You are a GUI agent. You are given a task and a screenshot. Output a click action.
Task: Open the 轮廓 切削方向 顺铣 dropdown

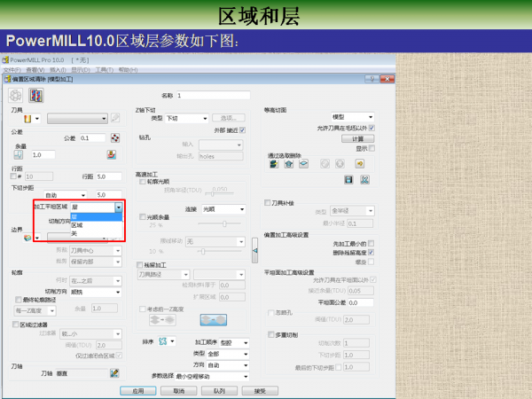coord(96,292)
